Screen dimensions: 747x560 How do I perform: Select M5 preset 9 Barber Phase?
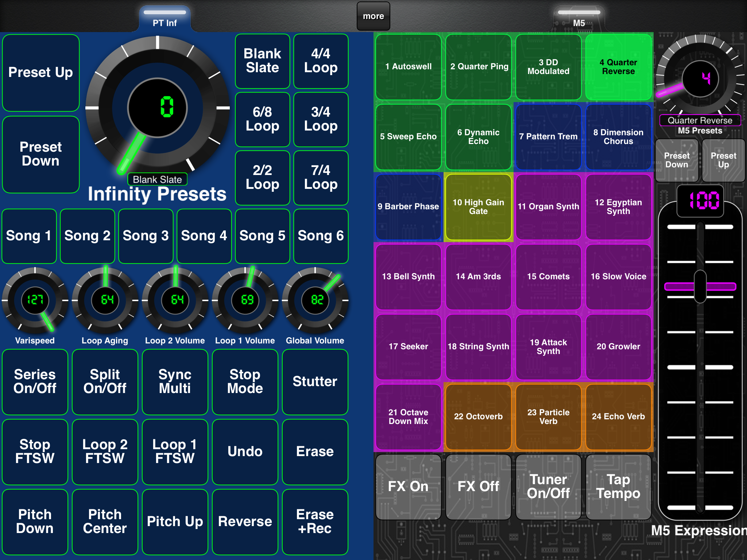[x=409, y=207]
